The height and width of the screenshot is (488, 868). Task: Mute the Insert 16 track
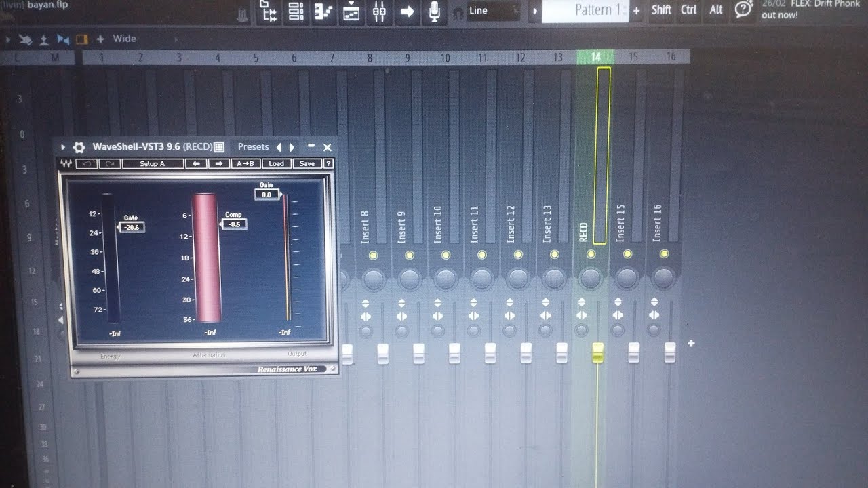(663, 254)
